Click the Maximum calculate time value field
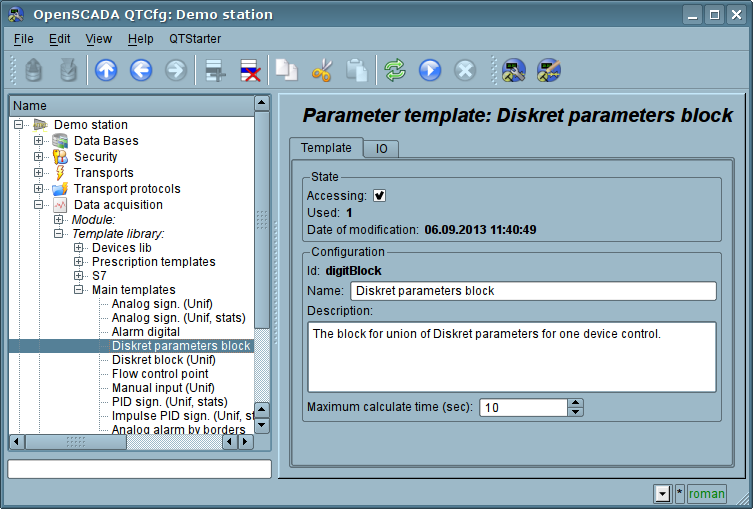753x509 pixels. [523, 408]
